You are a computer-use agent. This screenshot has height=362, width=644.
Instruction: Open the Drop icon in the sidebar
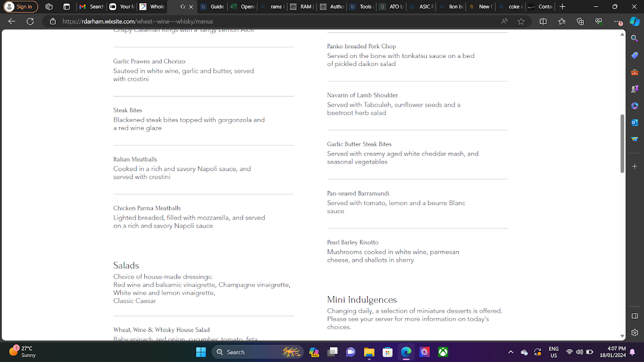tap(634, 139)
